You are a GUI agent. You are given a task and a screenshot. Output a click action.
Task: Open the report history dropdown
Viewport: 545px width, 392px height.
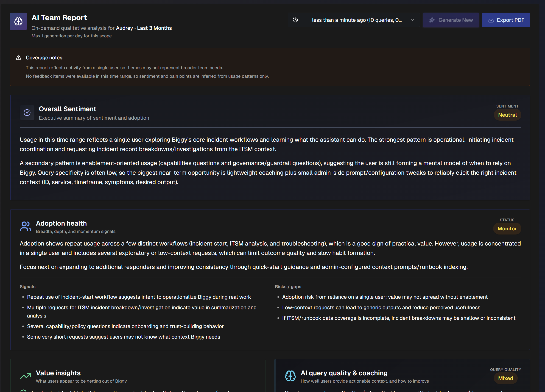click(353, 20)
